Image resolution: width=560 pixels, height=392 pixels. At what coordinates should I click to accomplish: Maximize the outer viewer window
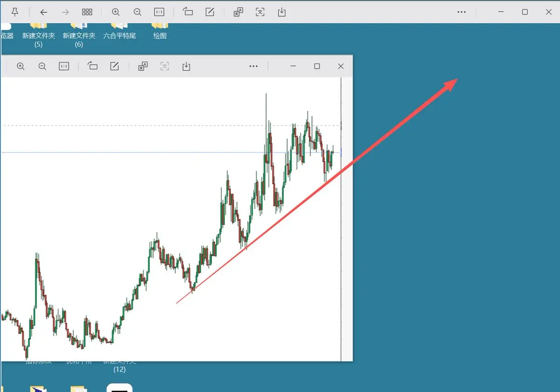[x=525, y=12]
